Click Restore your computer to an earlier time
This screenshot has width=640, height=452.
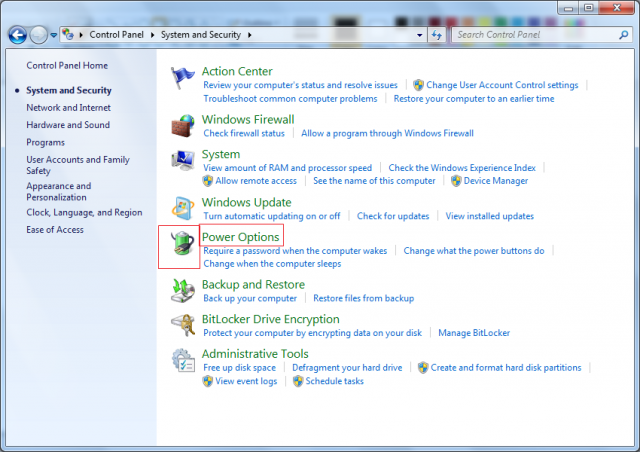pyautogui.click(x=473, y=98)
